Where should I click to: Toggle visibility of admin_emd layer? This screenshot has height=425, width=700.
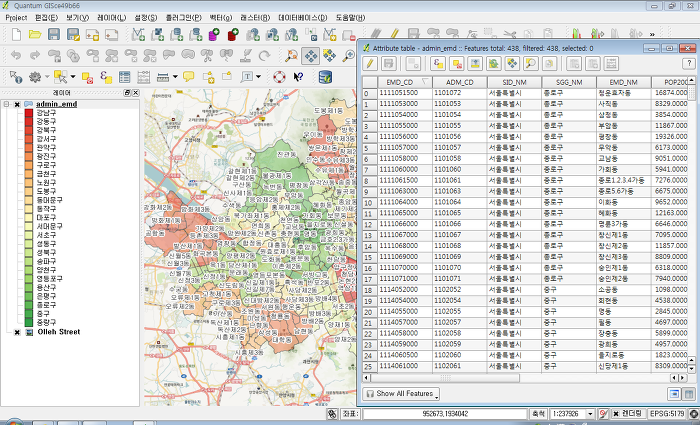tap(17, 104)
